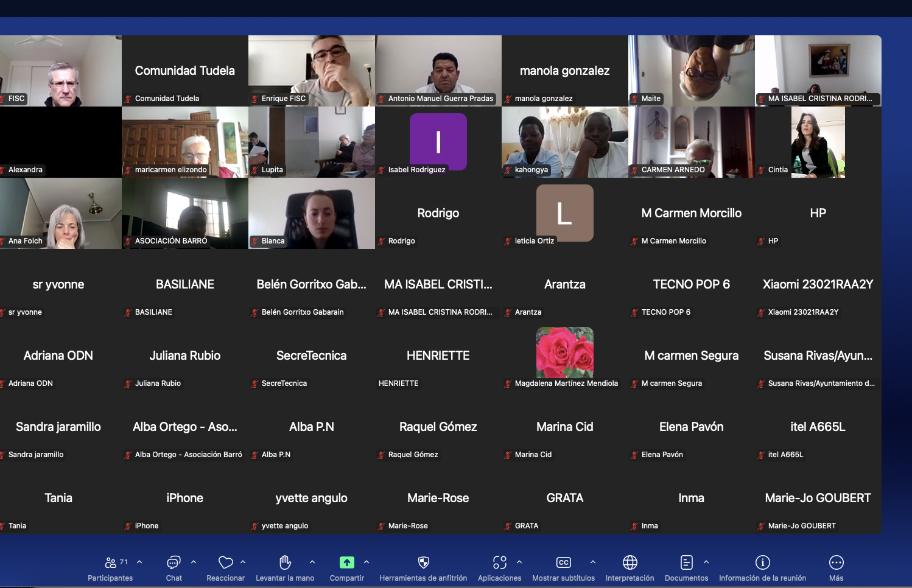Expand the arrow next to Participantes

(x=139, y=562)
